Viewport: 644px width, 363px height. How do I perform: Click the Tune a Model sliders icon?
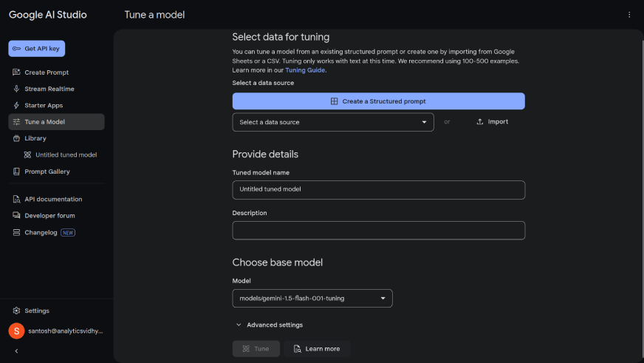pyautogui.click(x=16, y=122)
